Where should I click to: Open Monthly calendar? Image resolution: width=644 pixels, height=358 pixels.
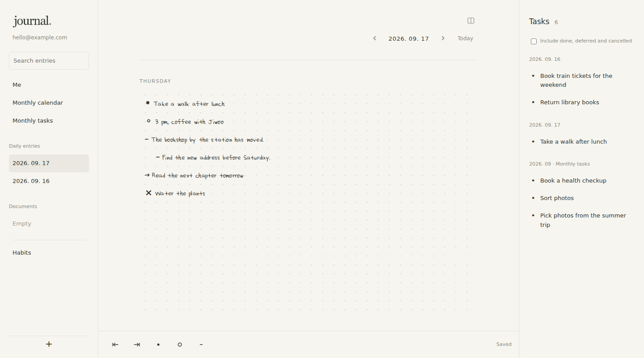[49, 103]
